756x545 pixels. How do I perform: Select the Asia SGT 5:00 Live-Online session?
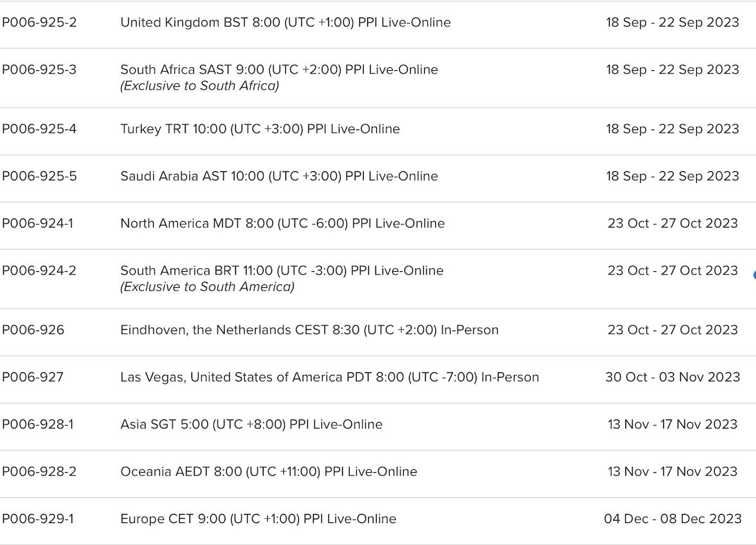(251, 425)
